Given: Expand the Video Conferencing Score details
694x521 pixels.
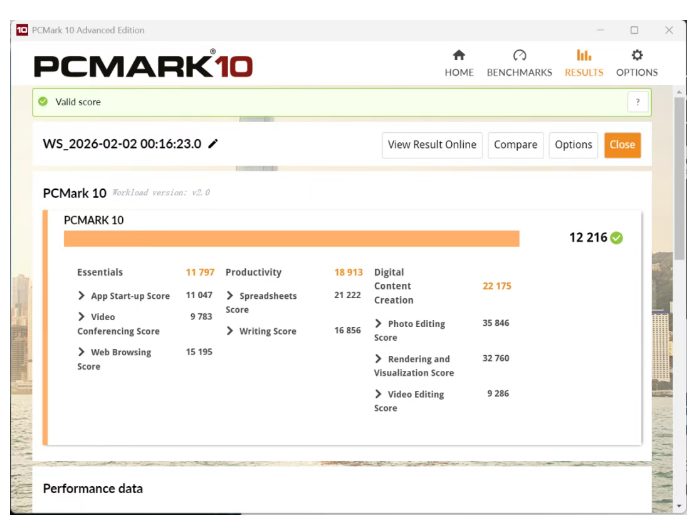Looking at the screenshot, I should coord(82,317).
